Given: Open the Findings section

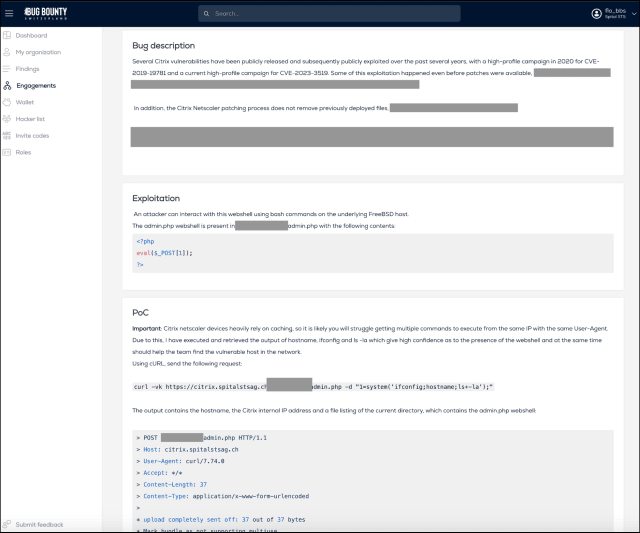Looking at the screenshot, I should coord(27,69).
